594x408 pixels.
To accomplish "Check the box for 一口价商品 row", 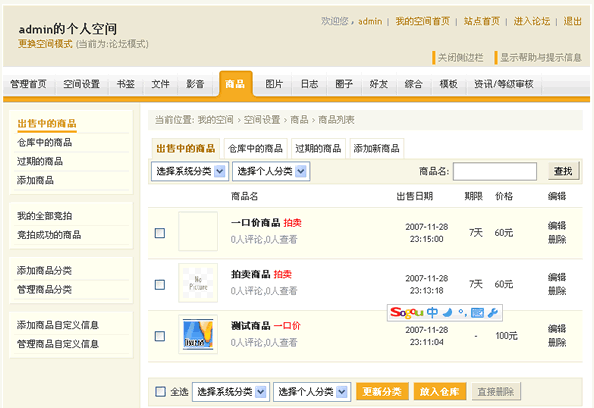I will tap(160, 233).
